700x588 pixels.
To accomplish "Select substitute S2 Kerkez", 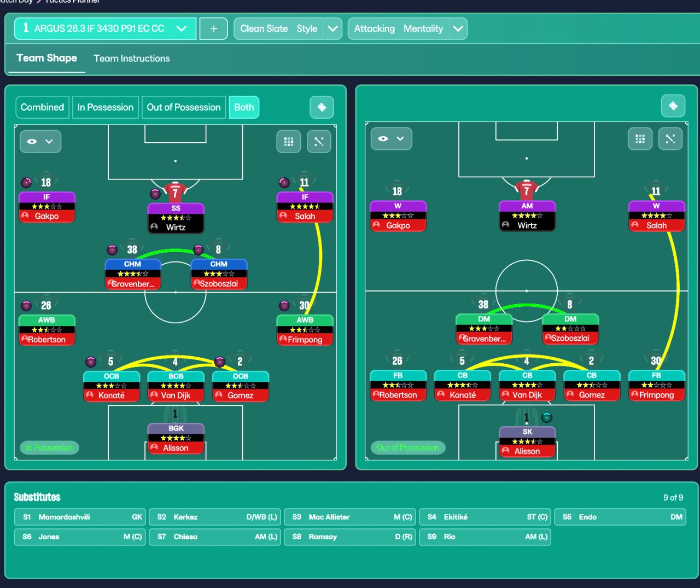I will tap(215, 517).
